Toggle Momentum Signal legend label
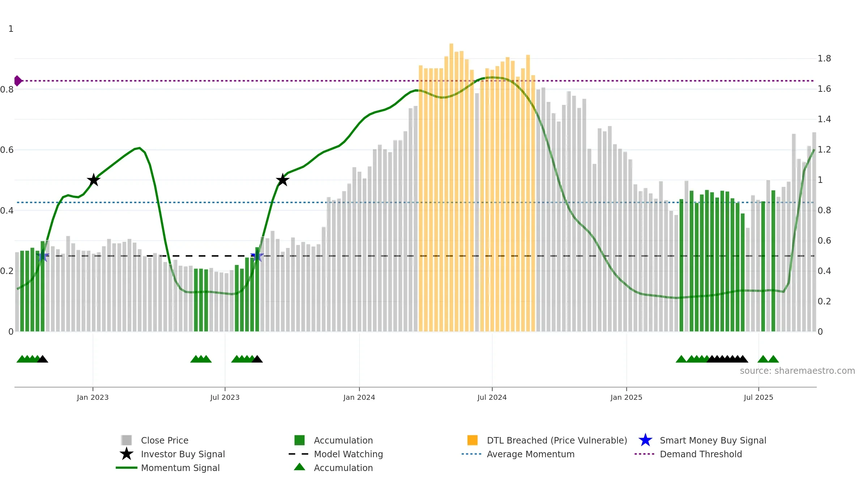The width and height of the screenshot is (868, 488). pyautogui.click(x=180, y=468)
